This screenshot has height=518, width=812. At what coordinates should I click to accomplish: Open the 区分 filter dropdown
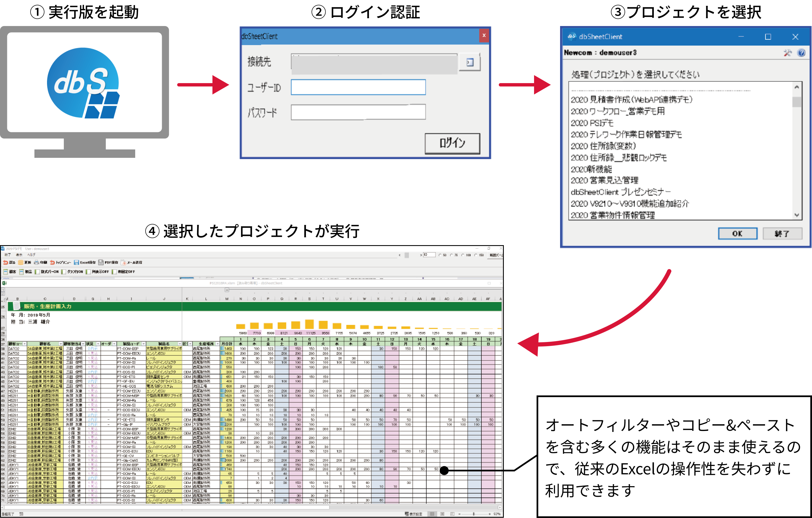[x=190, y=344]
